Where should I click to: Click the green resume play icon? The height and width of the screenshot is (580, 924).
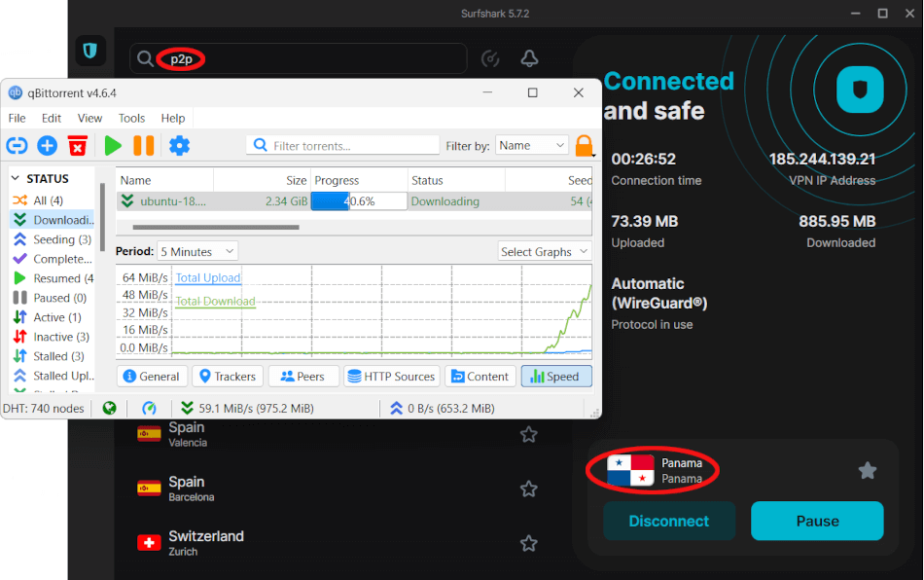click(113, 145)
